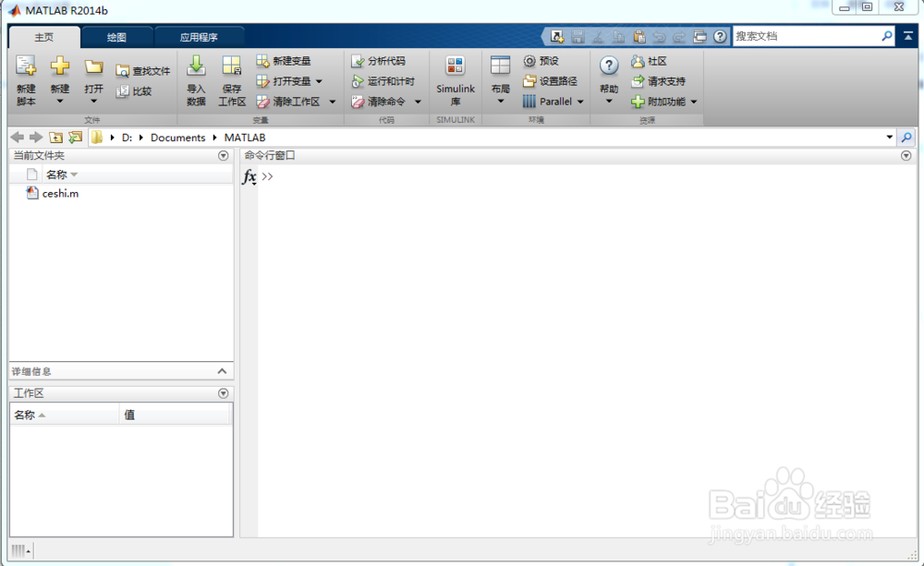The image size is (924, 566).
Task: Open the Simulink 库 library
Action: click(x=455, y=80)
